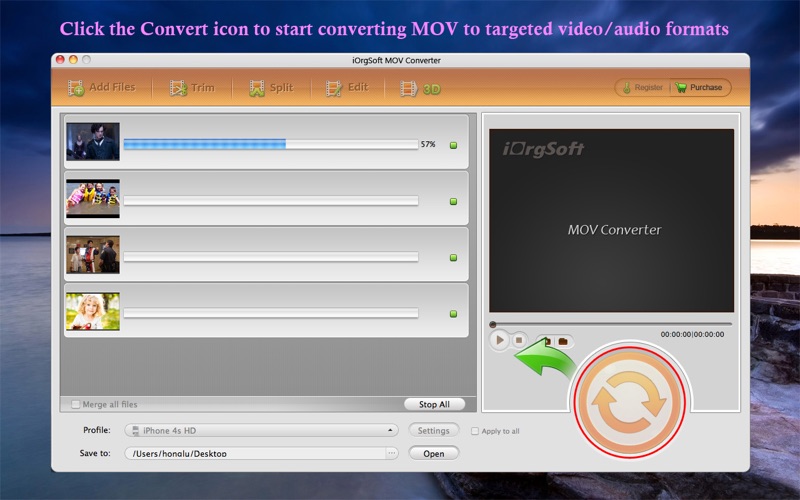The height and width of the screenshot is (500, 800).
Task: Open the Profile dropdown showing iPhone 4s HD
Action: 261,430
